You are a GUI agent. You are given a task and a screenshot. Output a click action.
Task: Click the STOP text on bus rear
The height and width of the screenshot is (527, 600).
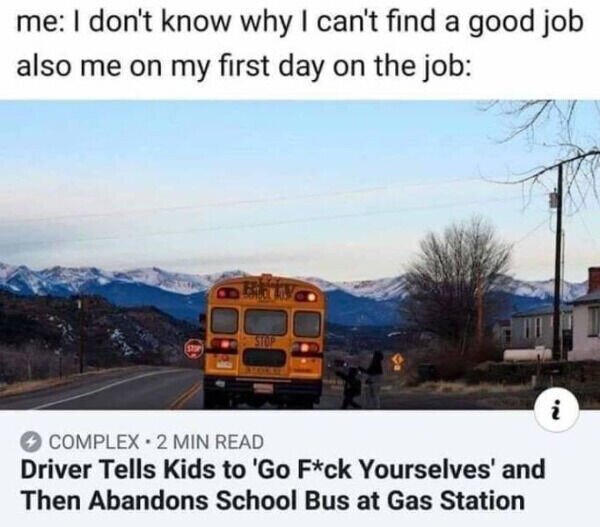coord(264,340)
